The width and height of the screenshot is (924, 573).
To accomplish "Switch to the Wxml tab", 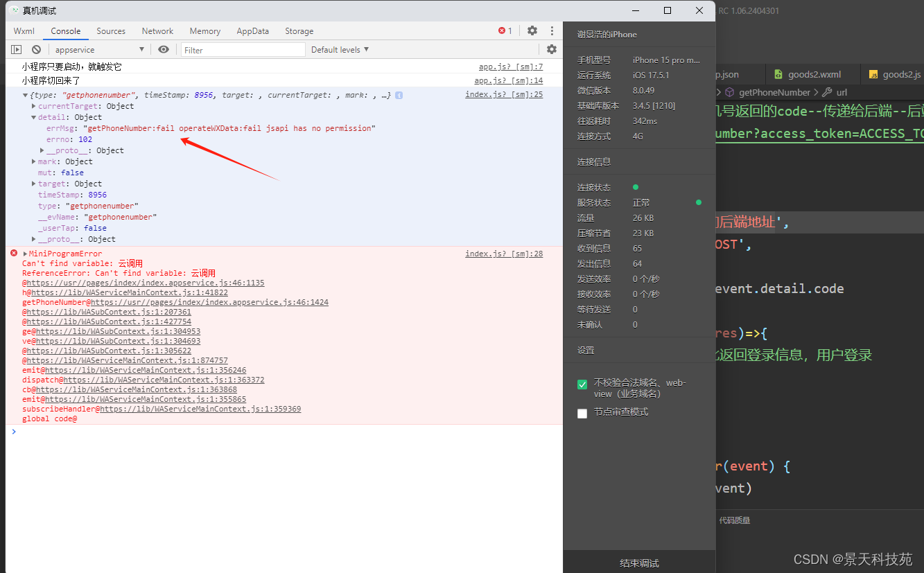I will click(24, 31).
